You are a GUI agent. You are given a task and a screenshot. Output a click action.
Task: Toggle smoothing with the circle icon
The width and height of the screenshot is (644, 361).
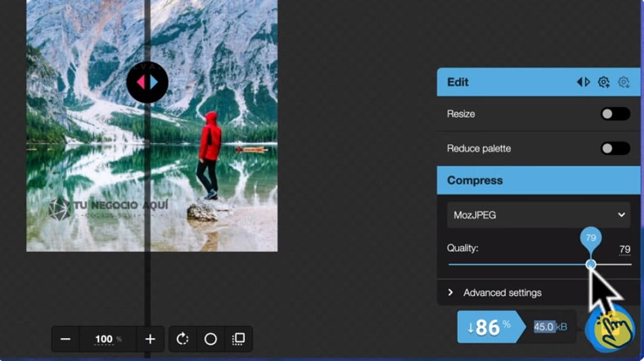pos(210,339)
